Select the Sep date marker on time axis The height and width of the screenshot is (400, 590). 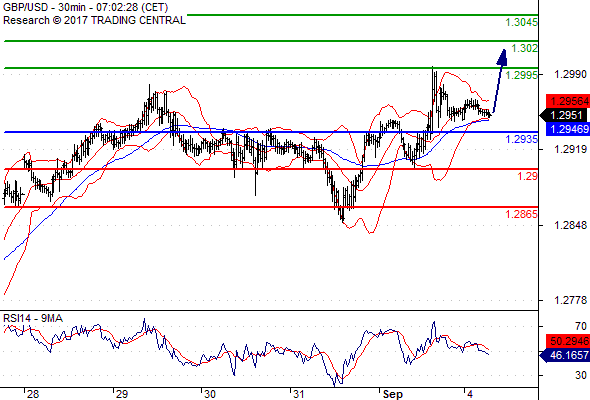click(393, 394)
